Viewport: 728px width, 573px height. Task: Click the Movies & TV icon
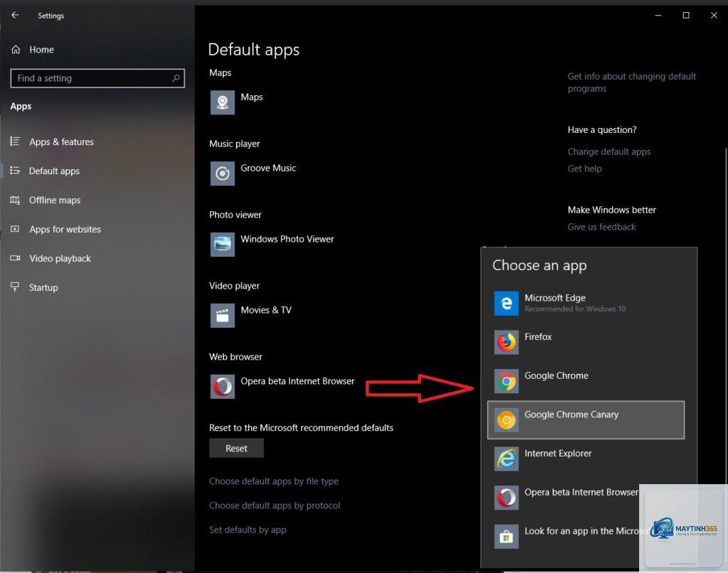[223, 315]
